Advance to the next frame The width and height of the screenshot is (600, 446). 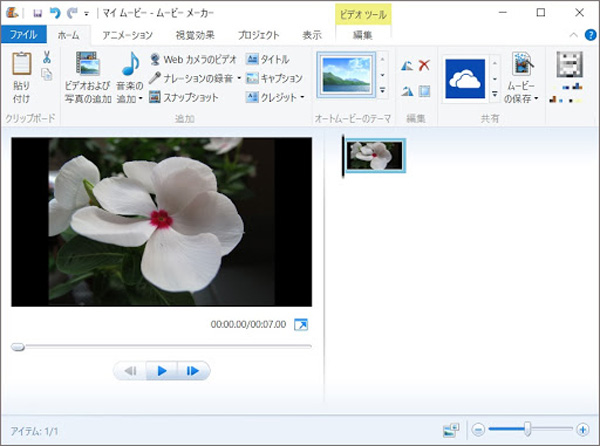click(x=192, y=371)
